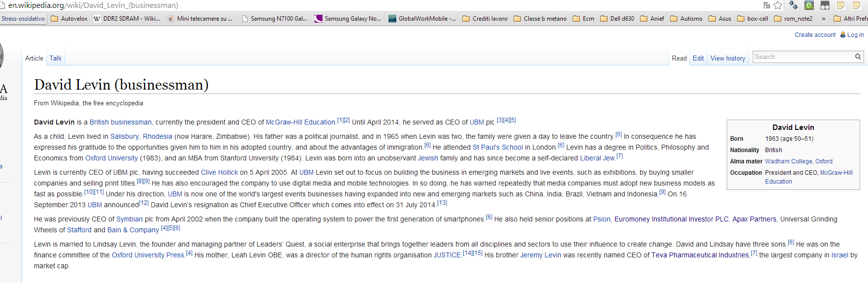This screenshot has width=868, height=283.
Task: Follow the JUSTICE organisation link
Action: click(447, 255)
